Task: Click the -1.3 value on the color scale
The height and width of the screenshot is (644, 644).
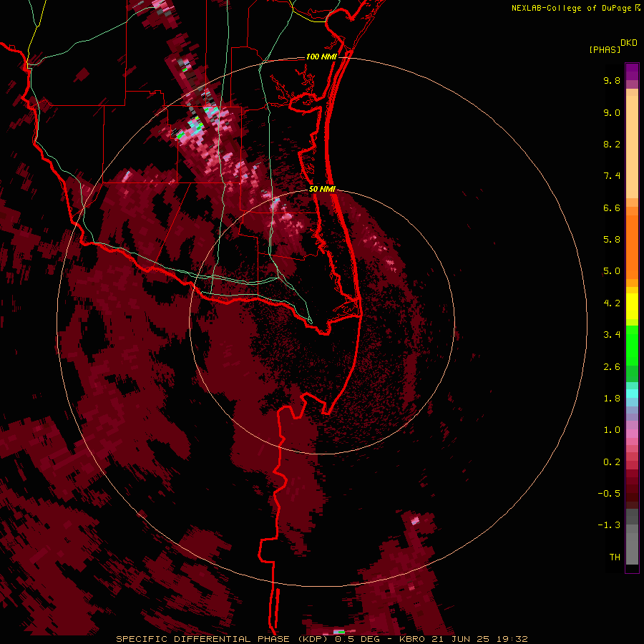Action: [x=609, y=525]
